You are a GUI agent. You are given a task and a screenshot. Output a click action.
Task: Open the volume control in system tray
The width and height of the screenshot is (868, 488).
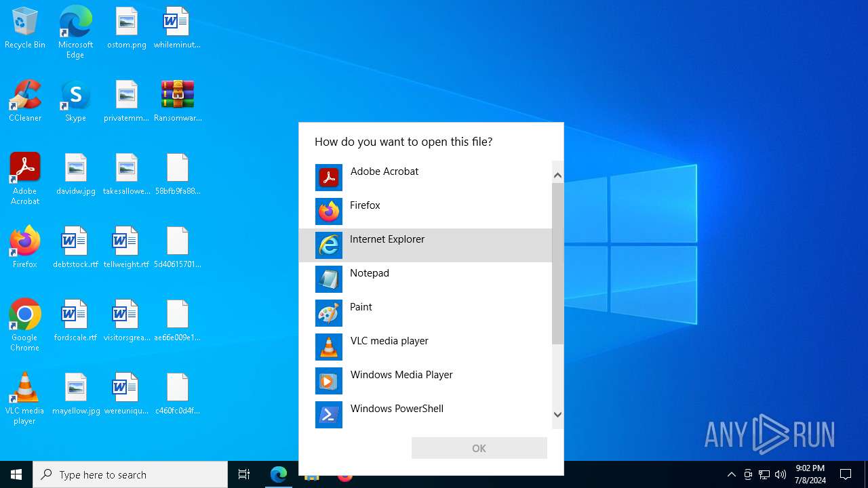pyautogui.click(x=781, y=474)
